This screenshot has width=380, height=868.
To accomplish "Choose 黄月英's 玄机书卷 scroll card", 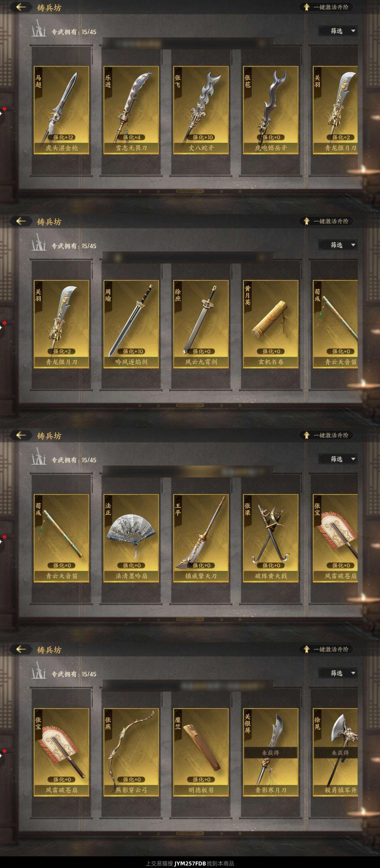I will [x=271, y=324].
